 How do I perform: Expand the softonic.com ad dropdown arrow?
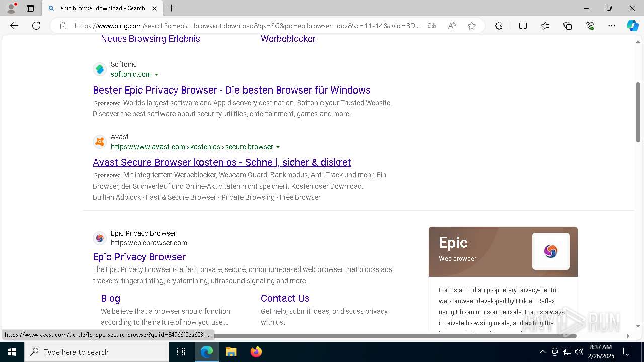[156, 75]
